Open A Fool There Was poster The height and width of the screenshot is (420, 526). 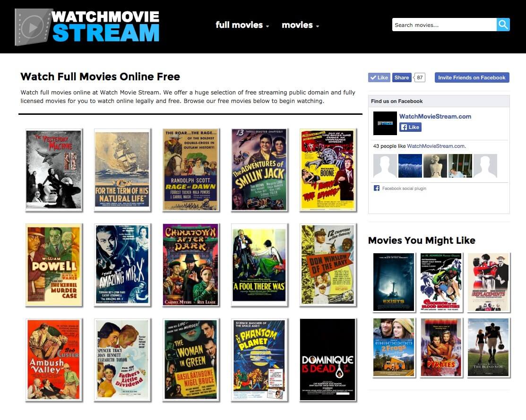[259, 265]
